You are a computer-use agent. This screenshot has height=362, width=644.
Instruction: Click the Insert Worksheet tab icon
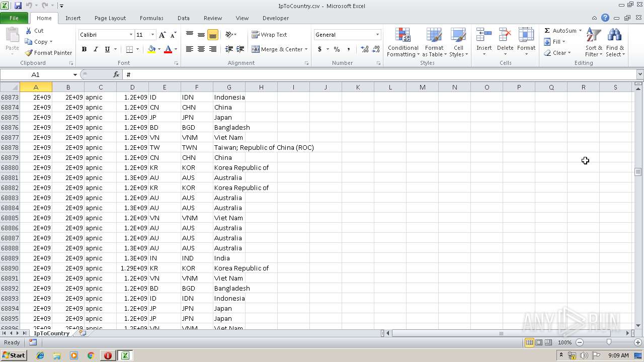point(83,333)
